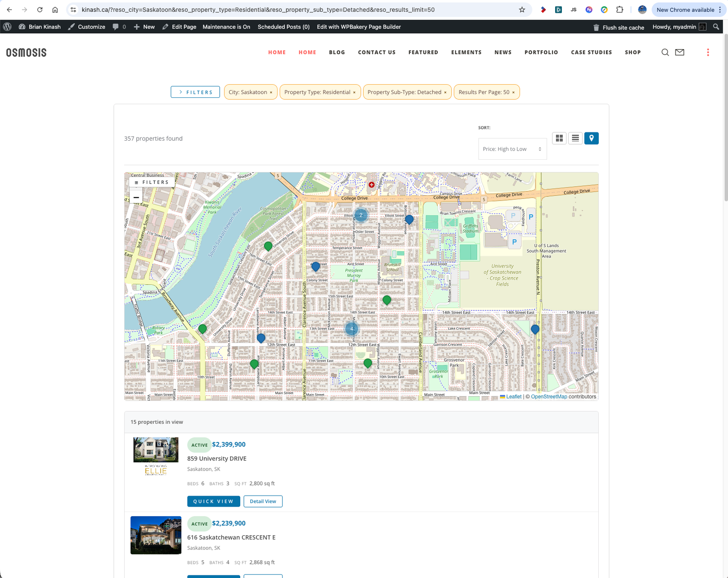Switch to list view layout

[x=575, y=138]
